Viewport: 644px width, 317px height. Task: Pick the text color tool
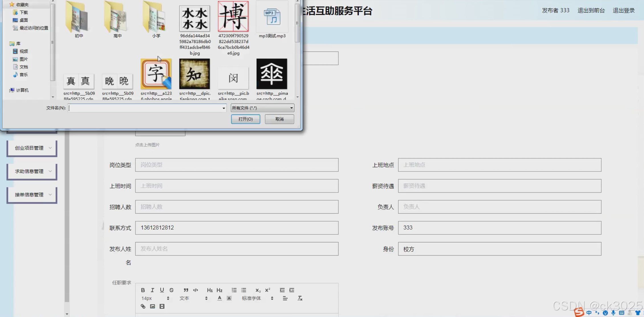pos(219,298)
